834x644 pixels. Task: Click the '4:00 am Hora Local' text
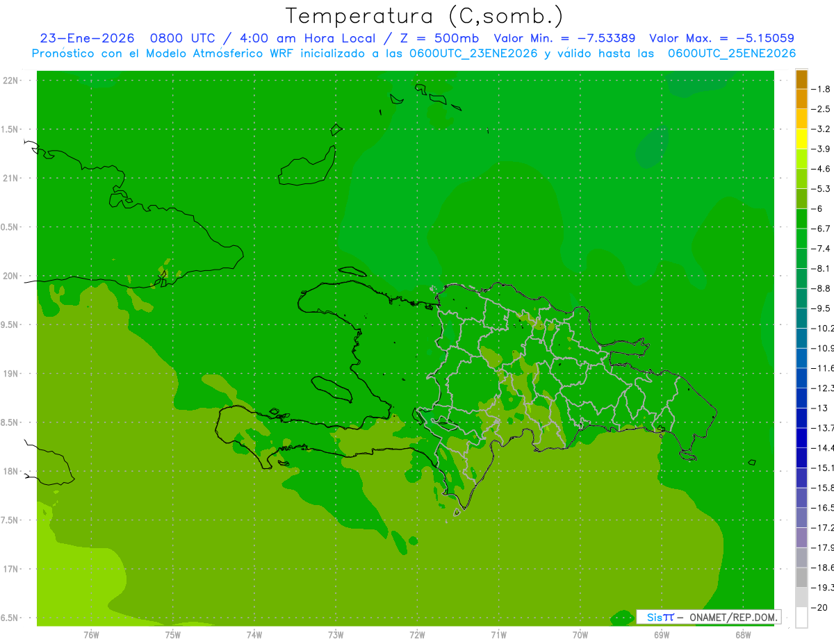306,38
